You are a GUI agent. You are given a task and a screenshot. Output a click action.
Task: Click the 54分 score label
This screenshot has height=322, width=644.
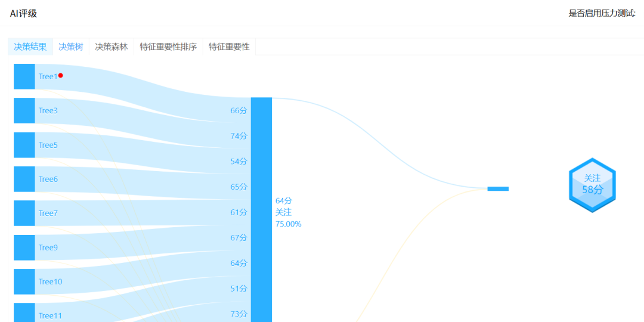(x=239, y=162)
